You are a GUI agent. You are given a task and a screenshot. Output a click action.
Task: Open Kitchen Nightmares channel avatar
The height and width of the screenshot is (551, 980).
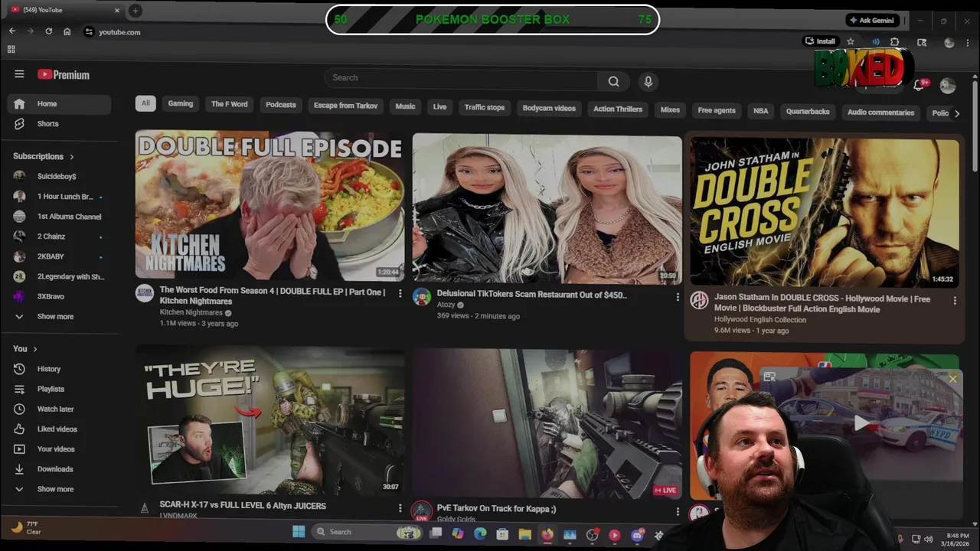tap(145, 293)
